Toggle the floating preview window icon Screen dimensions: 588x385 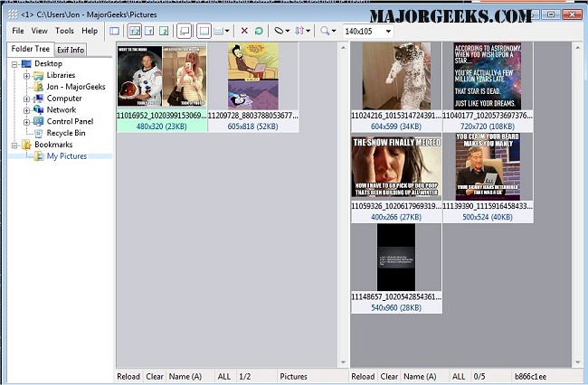185,31
